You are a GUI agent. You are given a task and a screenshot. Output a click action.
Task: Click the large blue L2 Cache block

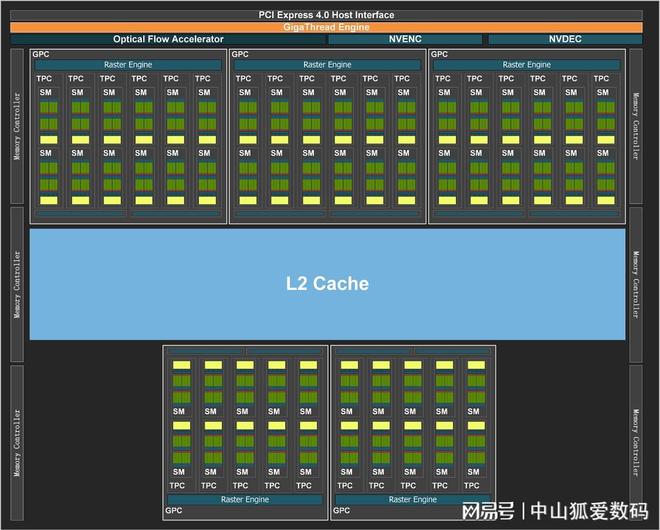click(327, 284)
